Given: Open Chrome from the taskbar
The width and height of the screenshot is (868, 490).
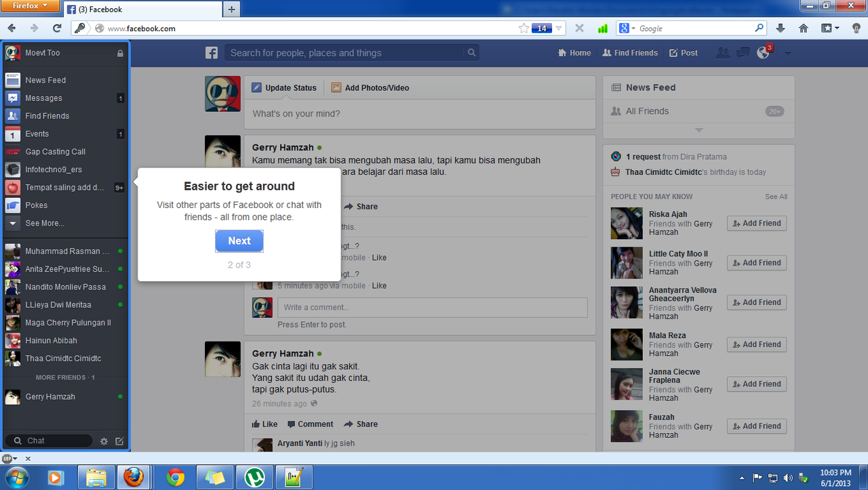Looking at the screenshot, I should click(x=176, y=478).
